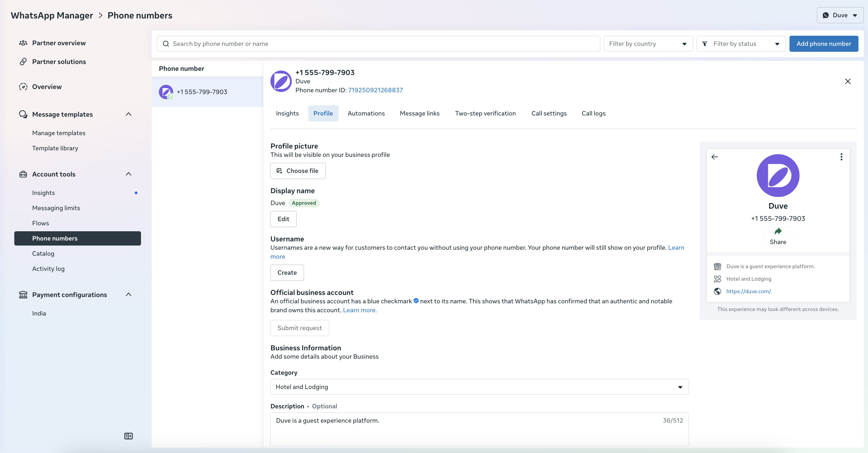Click the search magnifier icon
The height and width of the screenshot is (453, 868).
(166, 44)
